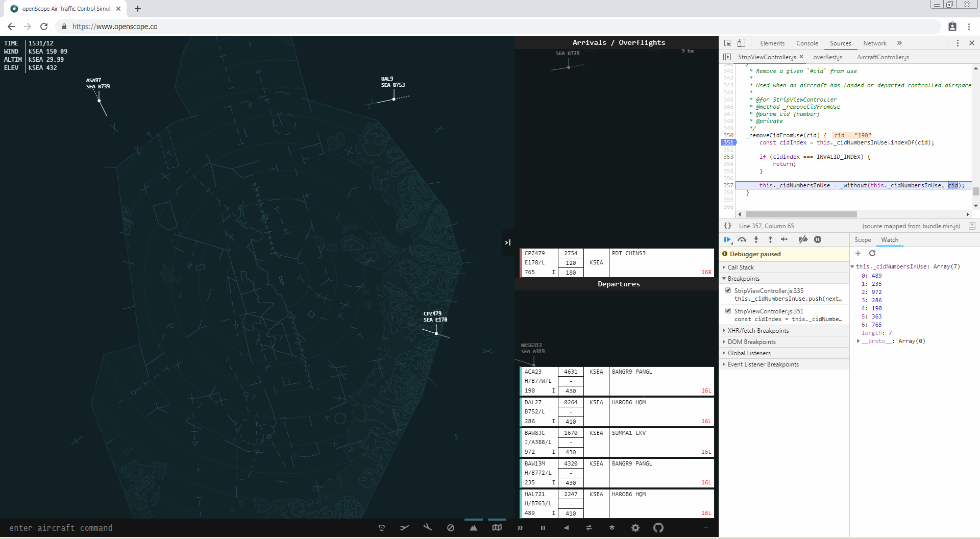The image size is (980, 539).
Task: Toggle the video map icon in bottom toolbar
Action: [x=497, y=528]
